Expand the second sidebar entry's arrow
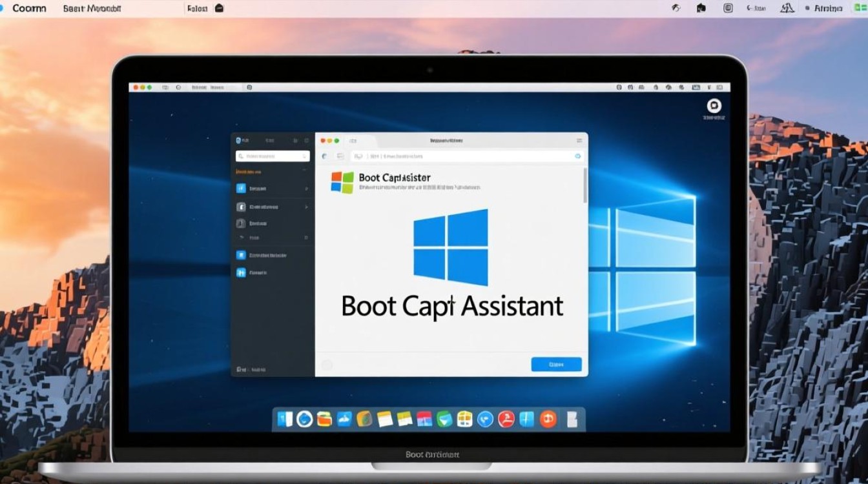This screenshot has height=484, width=868. pos(308,207)
